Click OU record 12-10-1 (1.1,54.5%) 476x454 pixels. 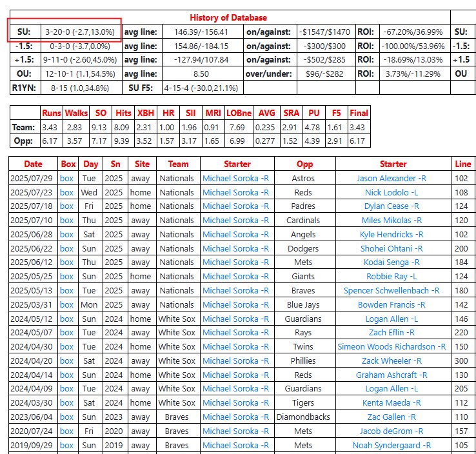[x=80, y=74]
